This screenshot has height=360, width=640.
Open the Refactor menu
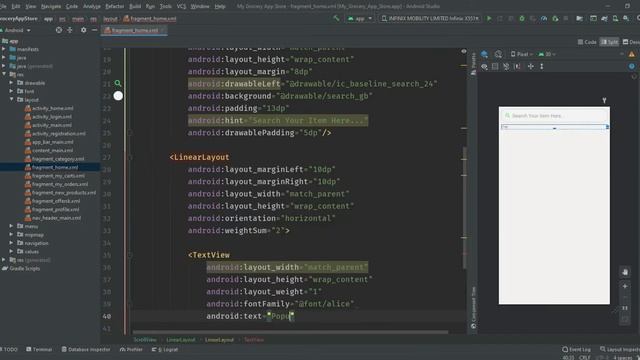coord(115,6)
